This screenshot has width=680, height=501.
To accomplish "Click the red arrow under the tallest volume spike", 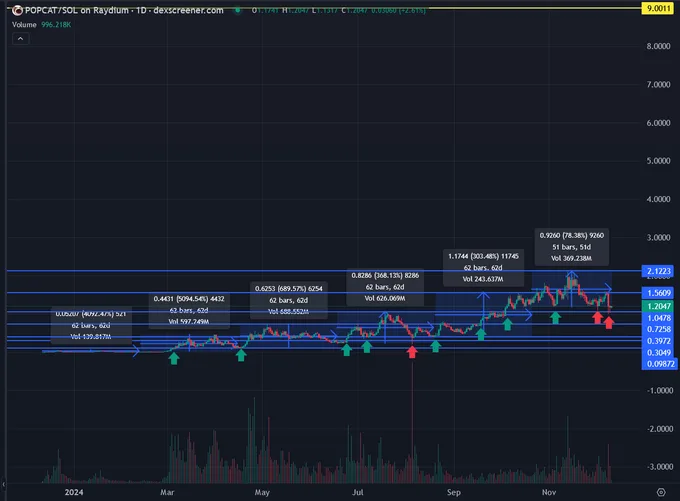I will (x=412, y=352).
